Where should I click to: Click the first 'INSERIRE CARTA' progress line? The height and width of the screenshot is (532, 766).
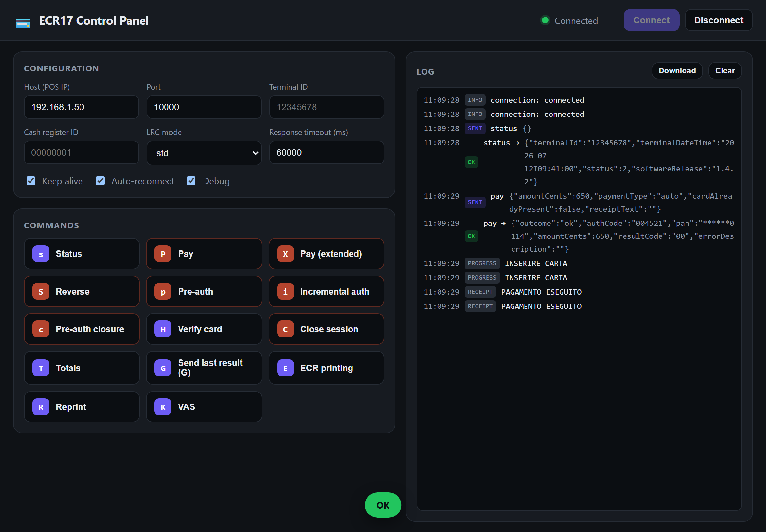pyautogui.click(x=579, y=263)
